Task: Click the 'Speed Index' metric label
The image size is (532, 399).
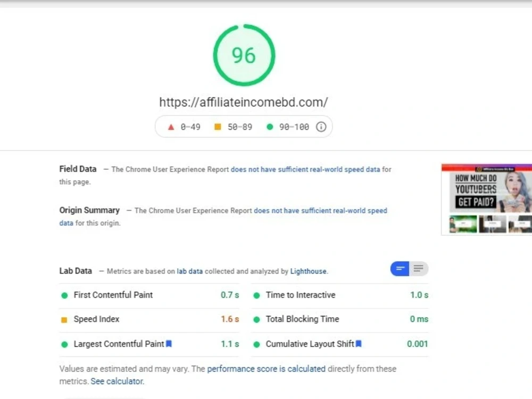Action: click(97, 319)
